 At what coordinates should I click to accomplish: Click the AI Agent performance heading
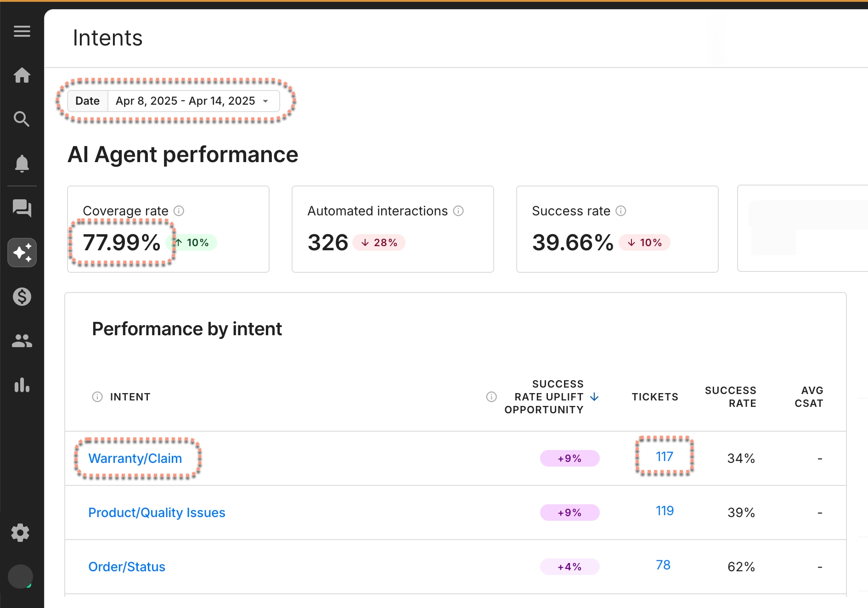tap(183, 154)
